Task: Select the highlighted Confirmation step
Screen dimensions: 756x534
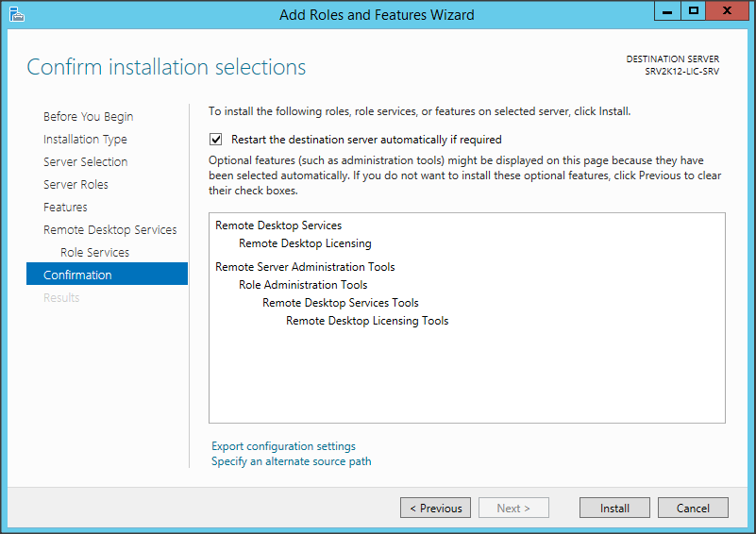Action: pyautogui.click(x=77, y=275)
